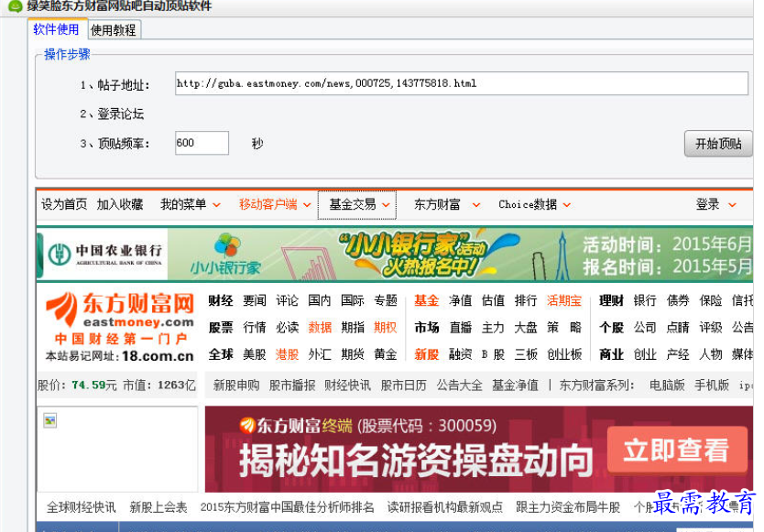764x532 pixels.
Task: Click the Agricultural Bank of China logo
Action: pos(104,255)
